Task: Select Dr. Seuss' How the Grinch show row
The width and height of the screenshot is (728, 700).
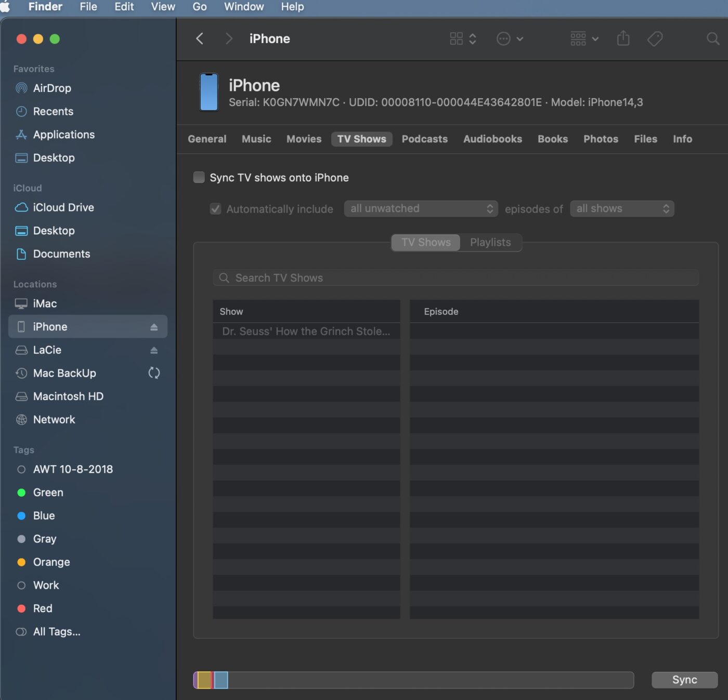Action: point(306,331)
